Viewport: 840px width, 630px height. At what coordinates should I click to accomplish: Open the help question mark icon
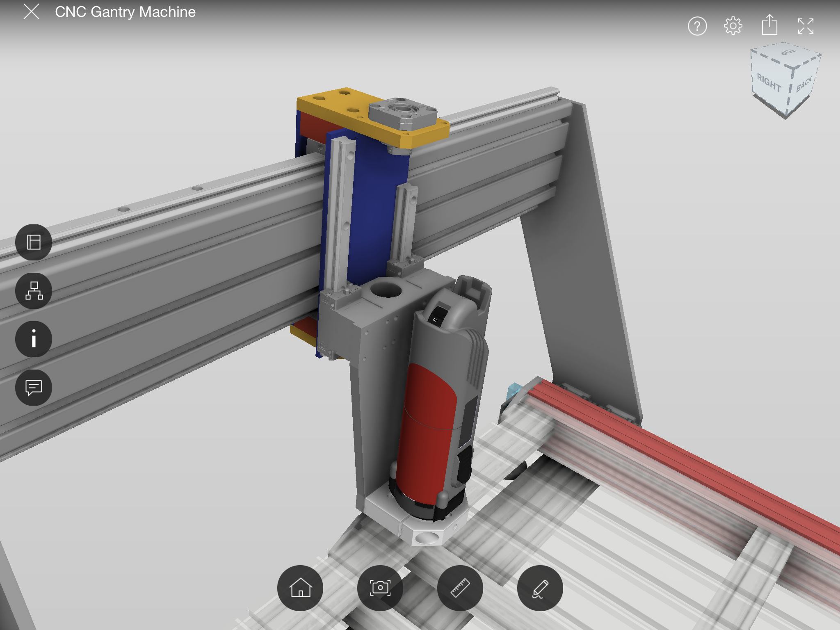tap(697, 26)
